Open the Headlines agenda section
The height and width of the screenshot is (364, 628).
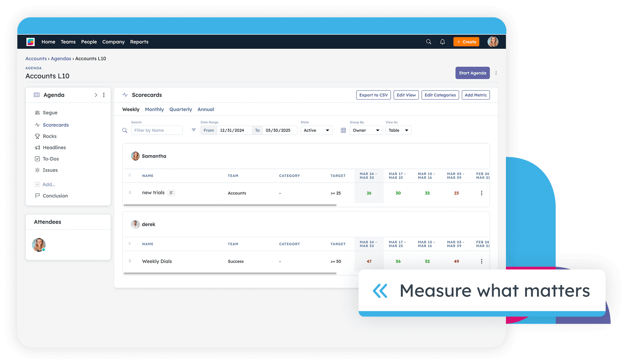coord(54,147)
